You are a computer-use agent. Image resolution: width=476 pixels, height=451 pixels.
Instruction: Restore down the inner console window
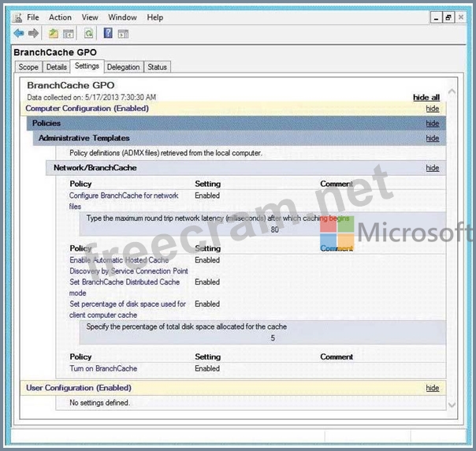[448, 17]
